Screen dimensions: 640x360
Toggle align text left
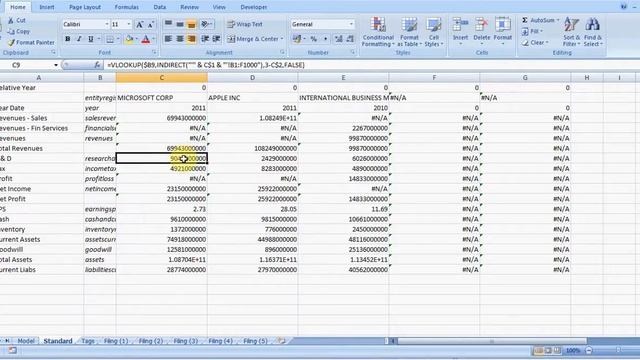click(168, 39)
